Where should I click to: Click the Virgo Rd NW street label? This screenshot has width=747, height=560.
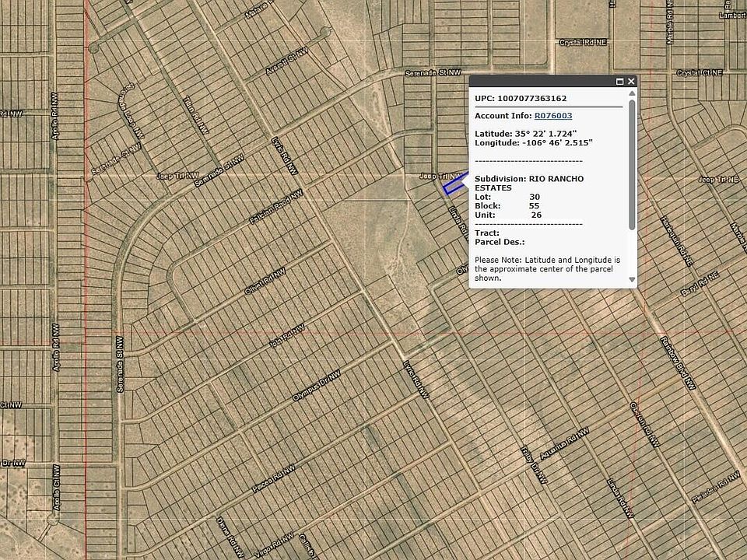(273, 546)
